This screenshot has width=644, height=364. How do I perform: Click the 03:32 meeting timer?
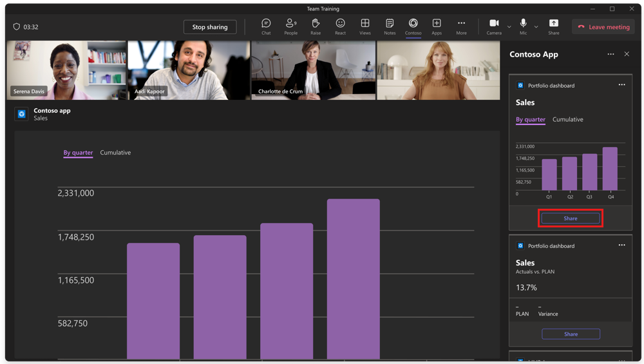pyautogui.click(x=31, y=27)
